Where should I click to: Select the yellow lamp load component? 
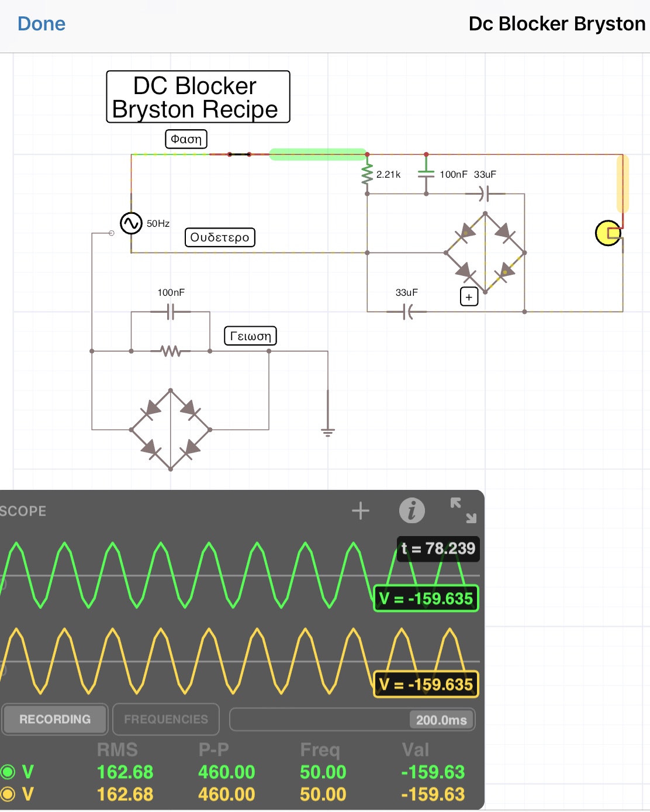click(x=608, y=233)
